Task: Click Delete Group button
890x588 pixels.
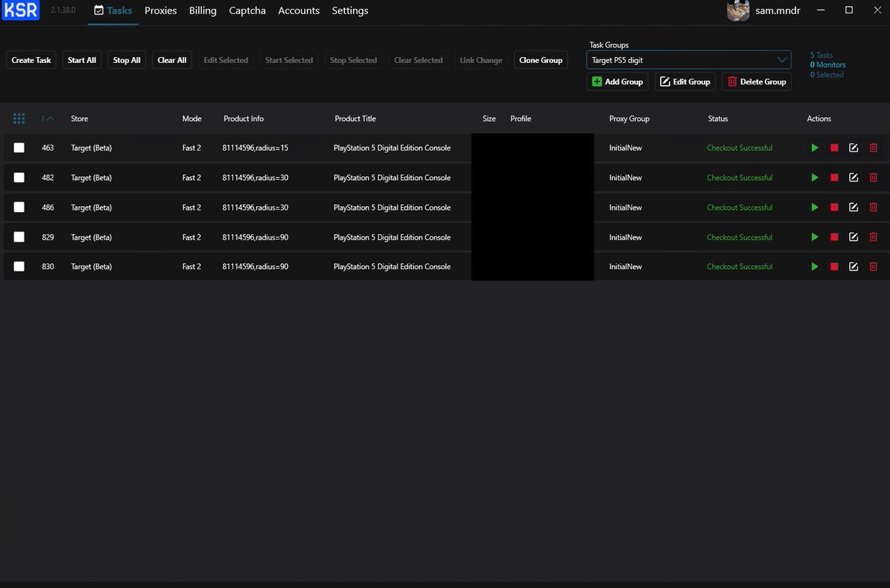Action: (756, 82)
